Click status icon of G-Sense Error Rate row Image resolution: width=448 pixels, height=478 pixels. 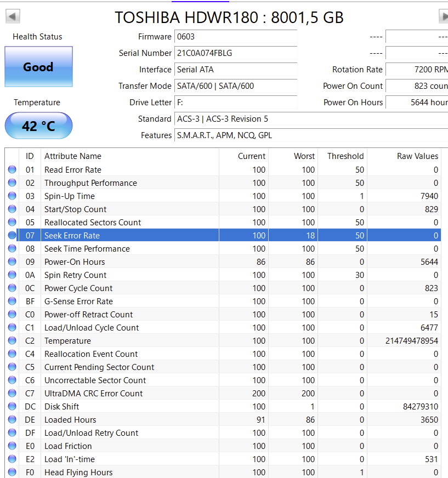tap(12, 301)
